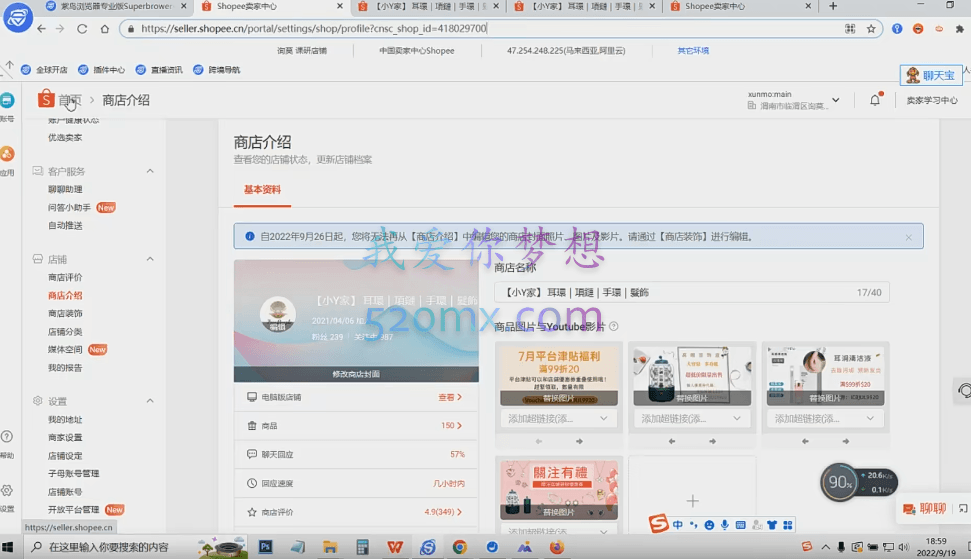Viewport: 971px width, 559px height.
Task: Click the 聊聊 chat button
Action: click(x=924, y=509)
